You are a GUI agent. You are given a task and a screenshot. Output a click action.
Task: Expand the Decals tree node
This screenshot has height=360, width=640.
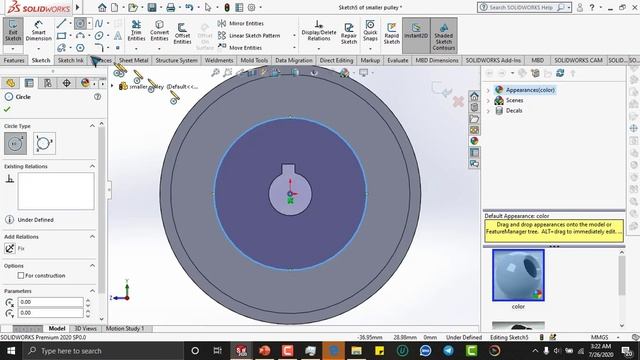pos(488,111)
